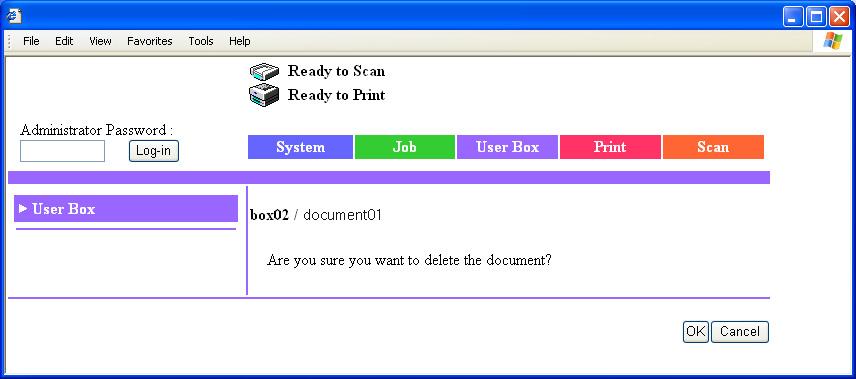Click the delete confirmation question text
The image size is (856, 379).
tap(409, 260)
